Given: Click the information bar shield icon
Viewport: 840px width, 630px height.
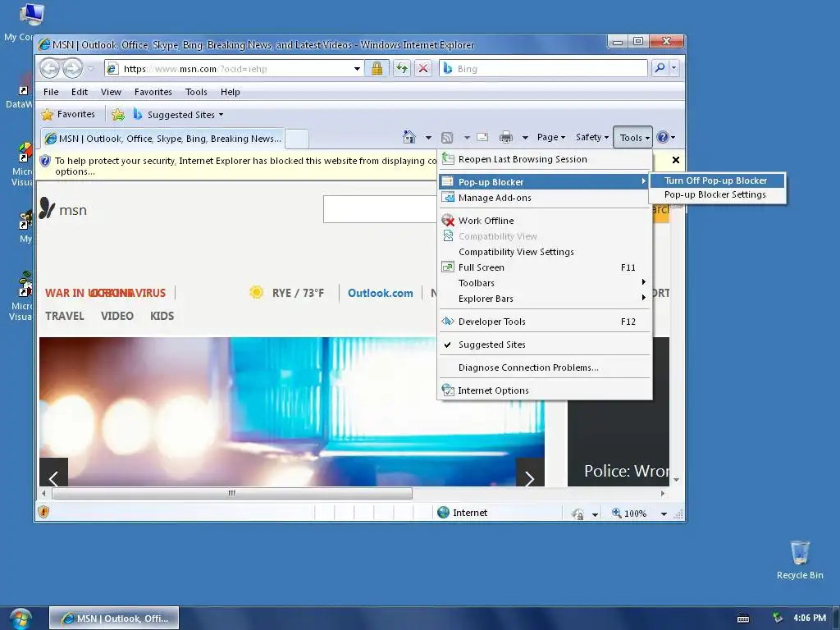Looking at the screenshot, I should coord(45,161).
